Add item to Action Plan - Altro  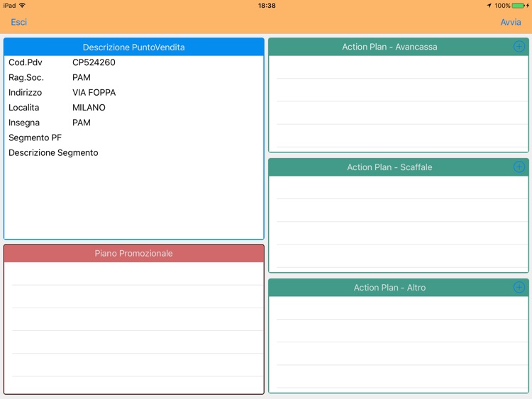519,287
